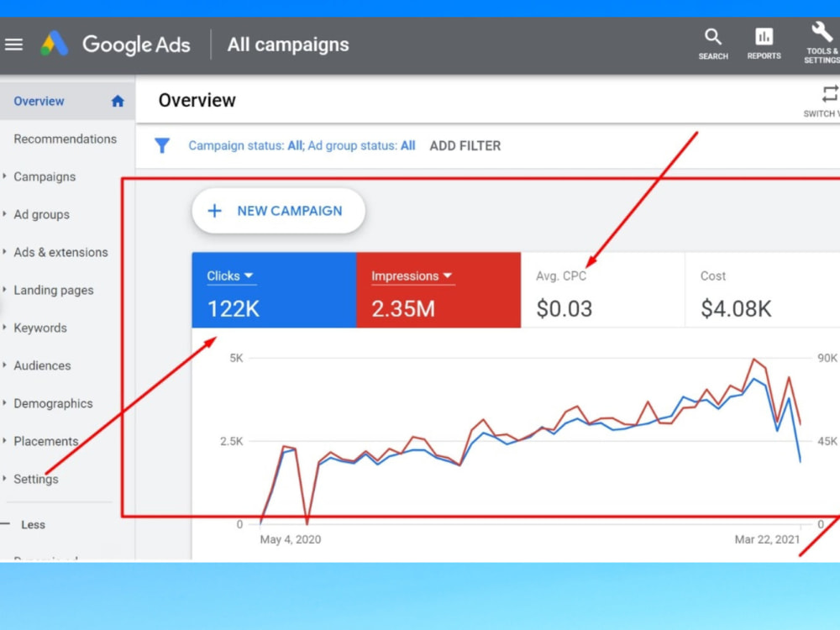Click the blue filter funnel icon
The image size is (840, 630).
tap(162, 145)
